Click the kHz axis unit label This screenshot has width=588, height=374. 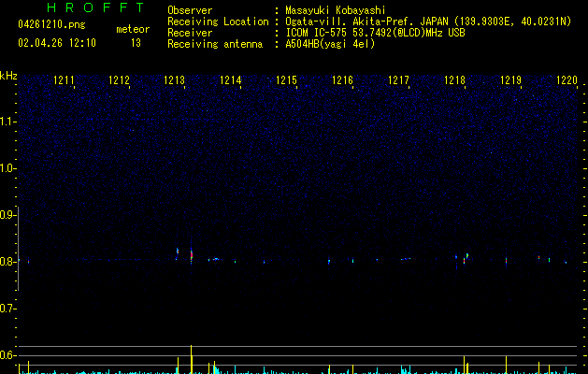[8, 76]
